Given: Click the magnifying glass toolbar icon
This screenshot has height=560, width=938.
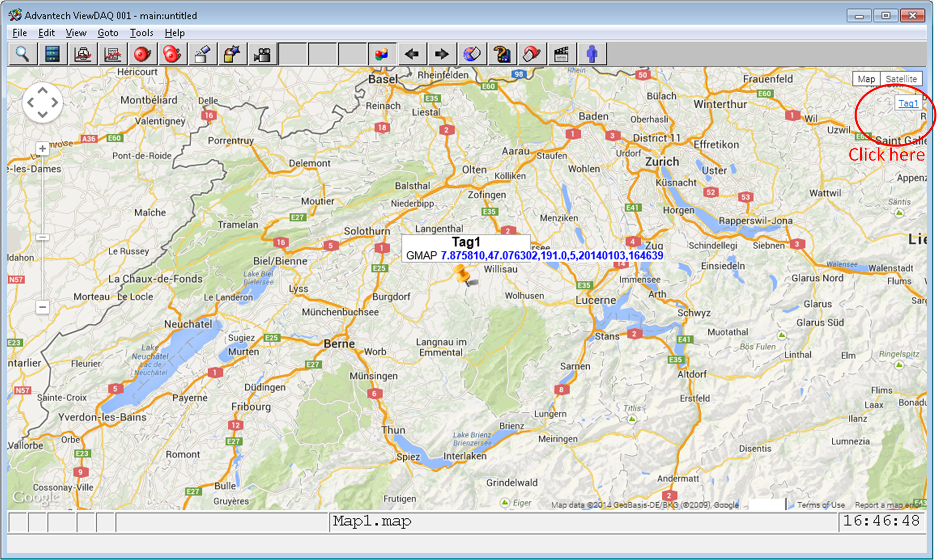Looking at the screenshot, I should coord(22,54).
